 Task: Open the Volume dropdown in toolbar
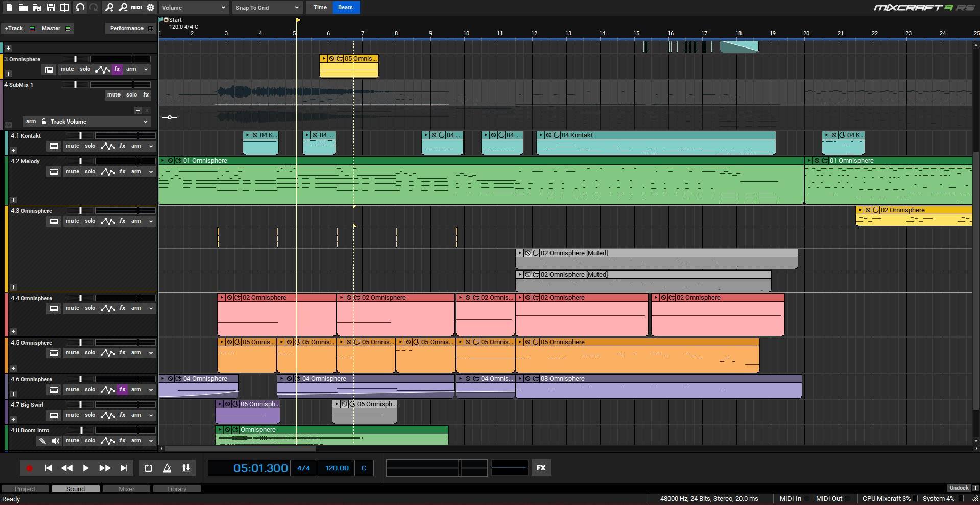194,7
